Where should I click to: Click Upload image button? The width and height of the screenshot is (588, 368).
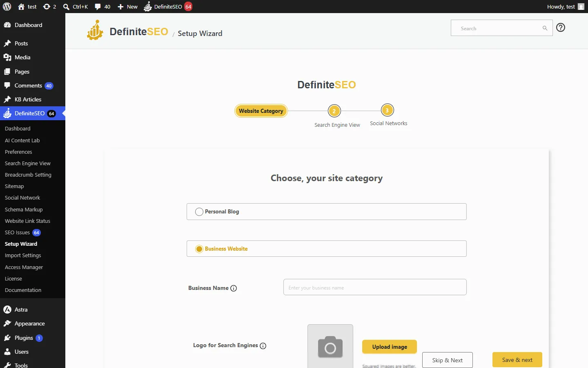pyautogui.click(x=390, y=347)
